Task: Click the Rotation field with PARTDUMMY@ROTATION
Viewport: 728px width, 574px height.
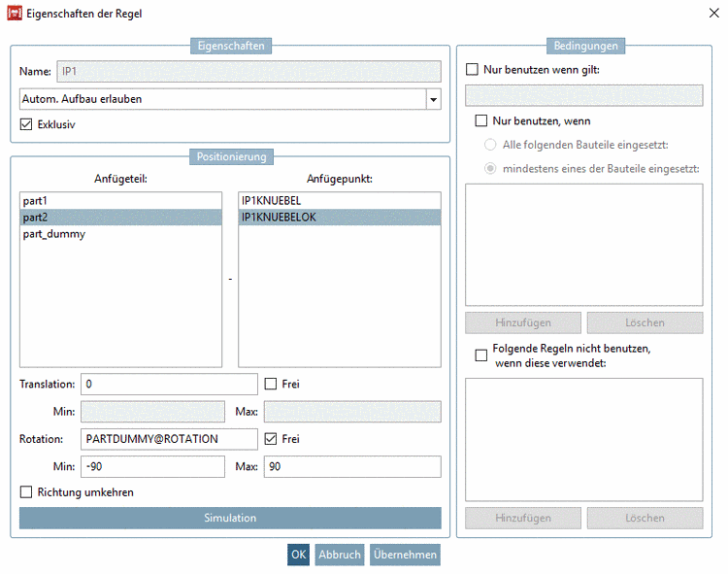Action: (169, 439)
